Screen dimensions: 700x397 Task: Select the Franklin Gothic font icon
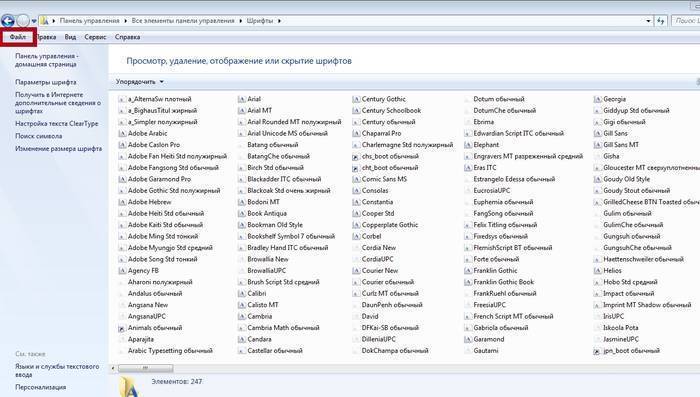coord(467,271)
